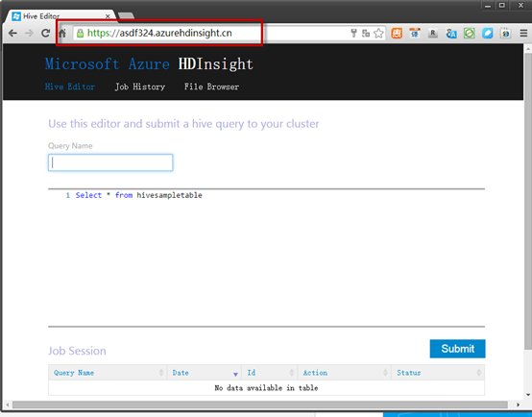Open the File Browser tab
This screenshot has height=417, width=532.
[211, 86]
